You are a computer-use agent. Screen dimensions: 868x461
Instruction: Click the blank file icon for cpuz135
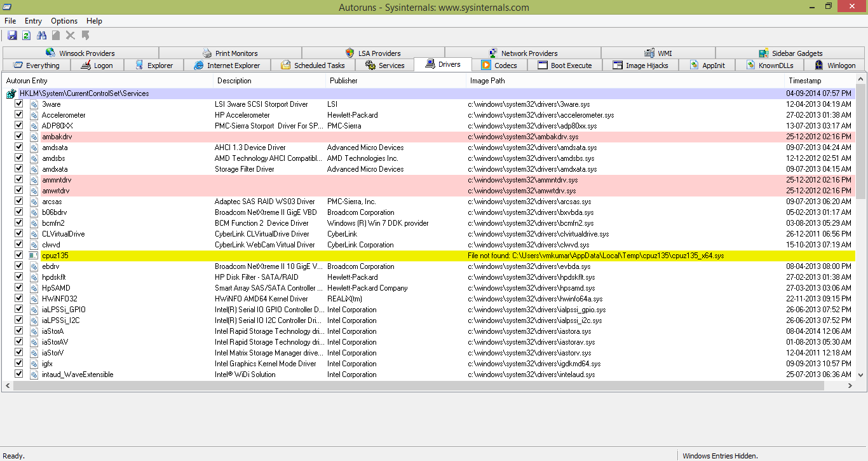point(34,256)
